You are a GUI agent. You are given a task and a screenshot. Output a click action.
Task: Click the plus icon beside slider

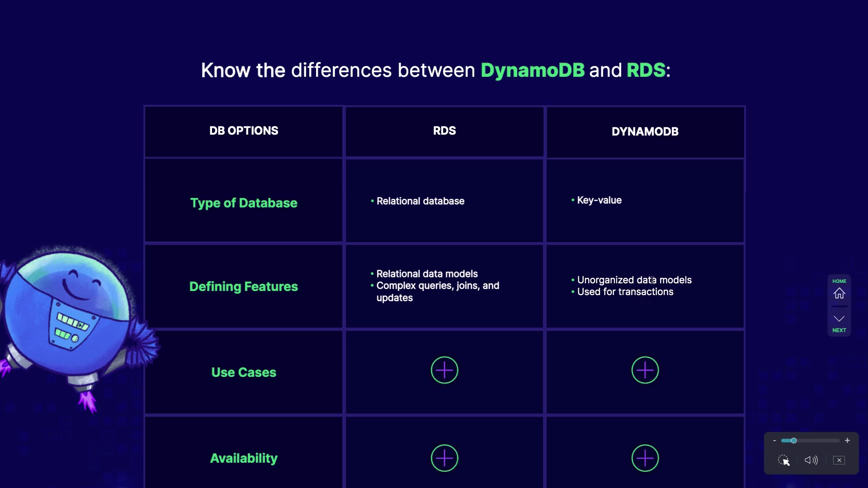pos(847,441)
